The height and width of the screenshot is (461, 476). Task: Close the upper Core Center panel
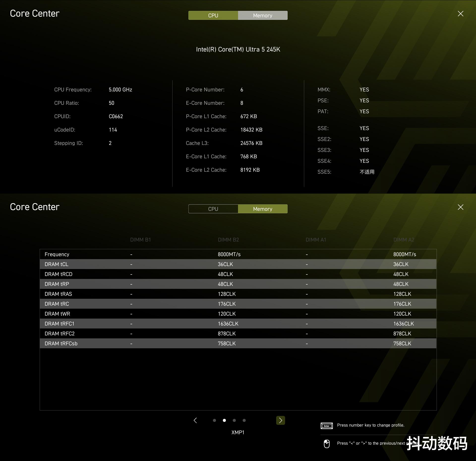coord(460,14)
